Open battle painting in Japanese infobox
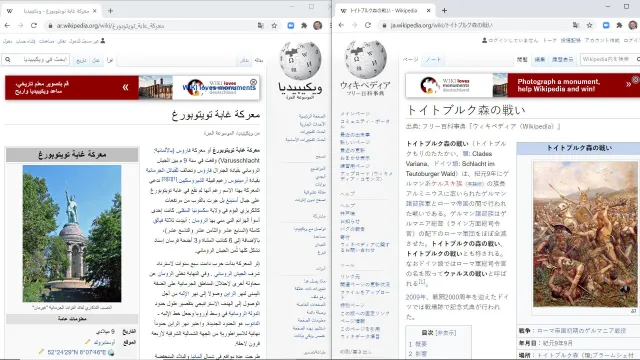The image size is (640, 360). coord(585,234)
